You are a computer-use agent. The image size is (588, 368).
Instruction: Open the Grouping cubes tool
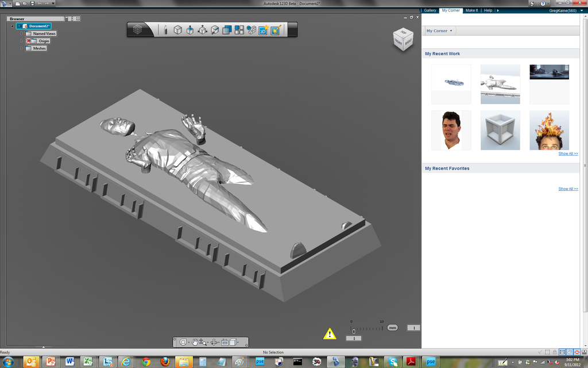(x=252, y=30)
